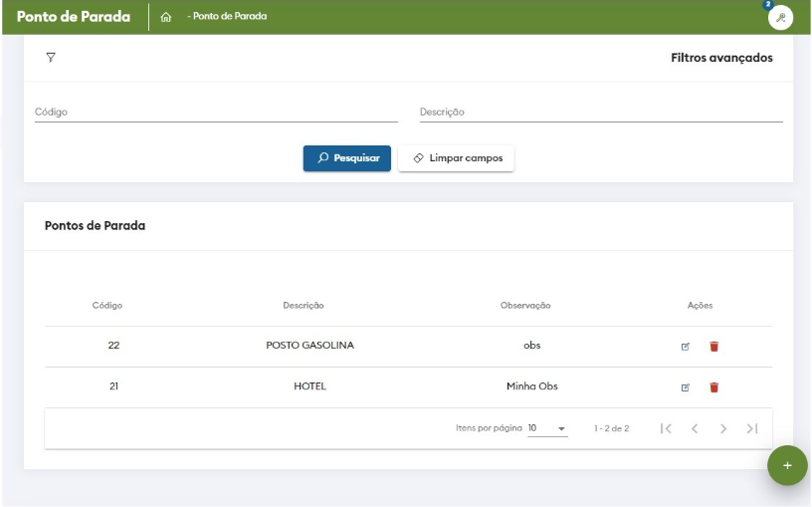The image size is (812, 507).
Task: Go to previous page of results
Action: click(695, 428)
